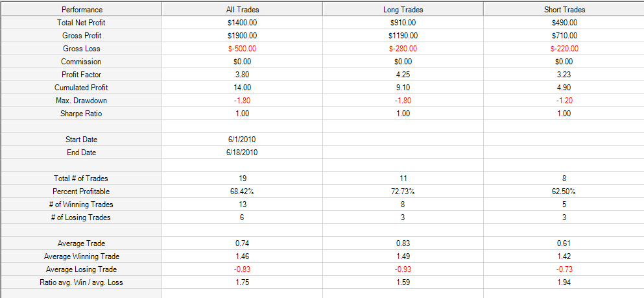Select the Short Trades column header
The image size is (644, 298).
point(564,9)
